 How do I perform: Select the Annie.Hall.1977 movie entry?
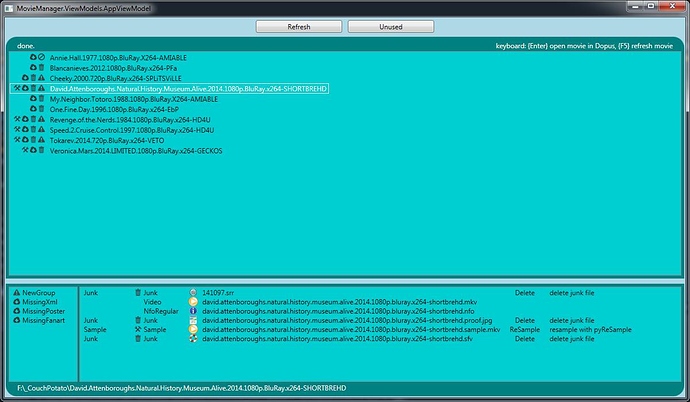(118, 58)
